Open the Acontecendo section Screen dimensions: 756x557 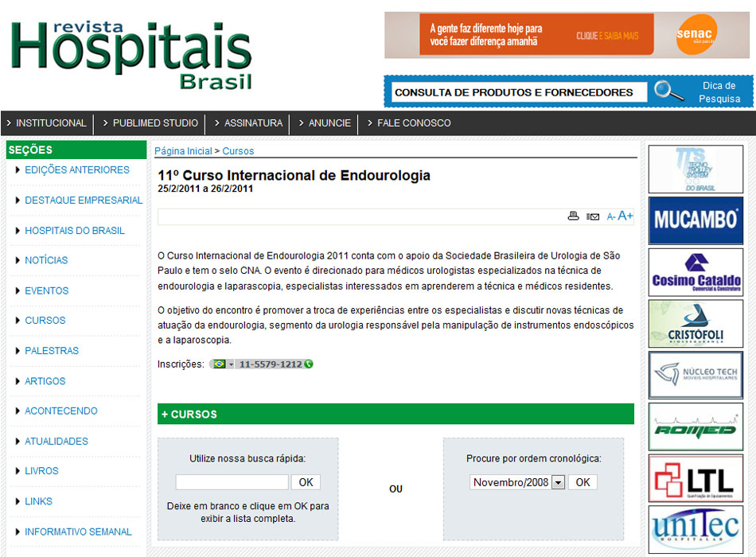click(x=60, y=411)
